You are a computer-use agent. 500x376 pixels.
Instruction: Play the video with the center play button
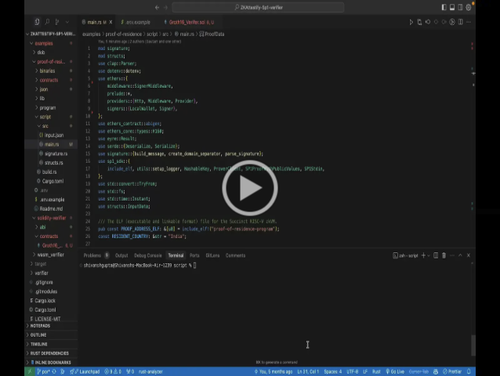click(250, 188)
